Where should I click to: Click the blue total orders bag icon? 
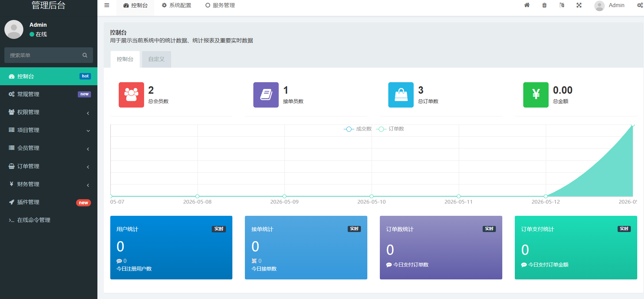[401, 95]
